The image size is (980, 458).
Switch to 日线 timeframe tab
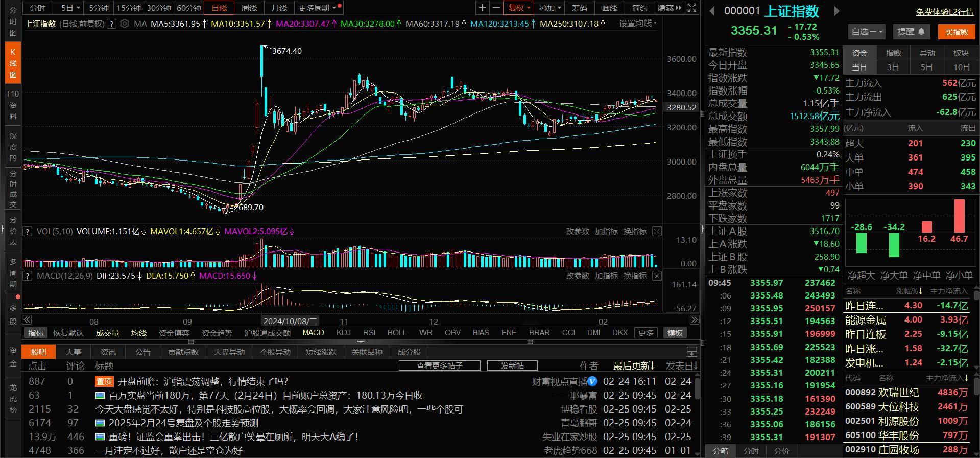coord(219,8)
